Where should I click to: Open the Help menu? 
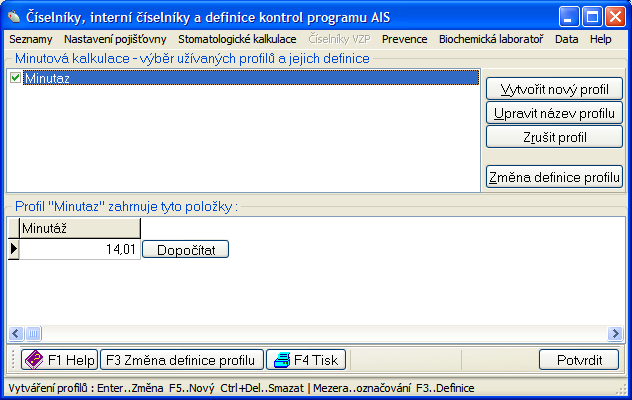pos(600,39)
